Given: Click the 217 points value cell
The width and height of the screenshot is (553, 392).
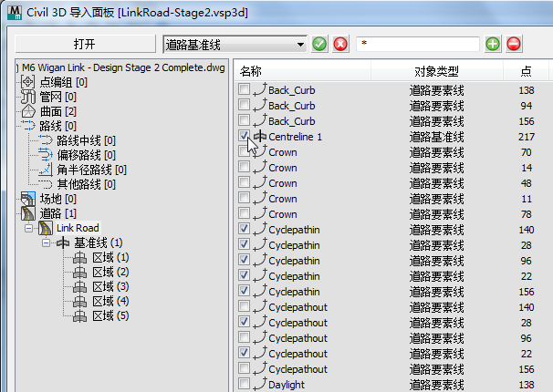Looking at the screenshot, I should tap(527, 137).
